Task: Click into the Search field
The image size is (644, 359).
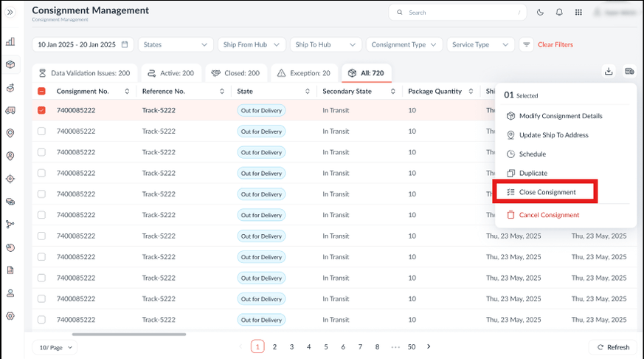Action: click(x=457, y=13)
